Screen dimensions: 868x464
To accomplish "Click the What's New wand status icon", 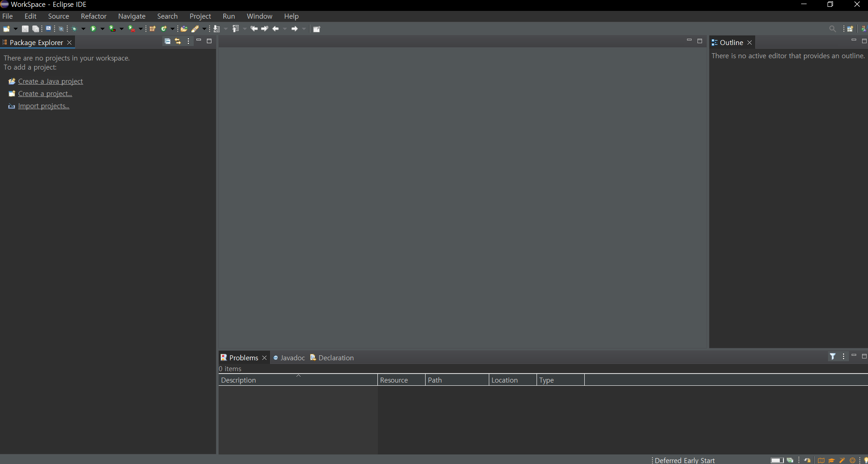I will [842, 460].
